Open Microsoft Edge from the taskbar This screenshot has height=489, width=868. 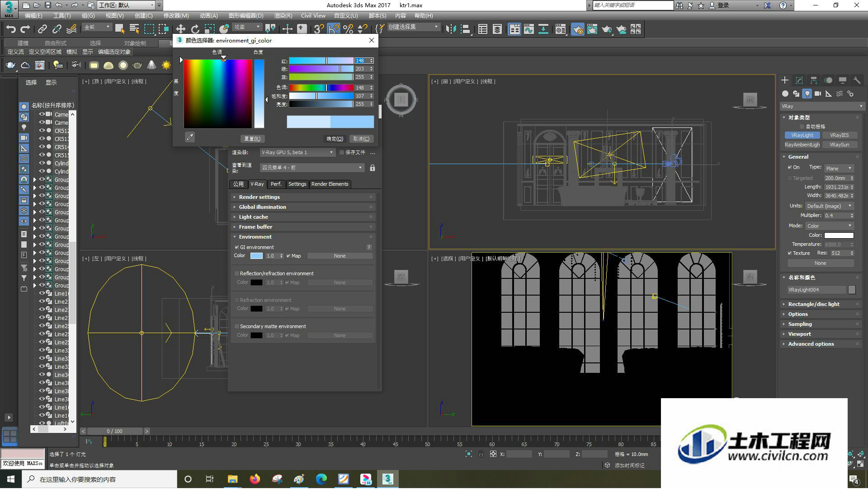(x=321, y=479)
